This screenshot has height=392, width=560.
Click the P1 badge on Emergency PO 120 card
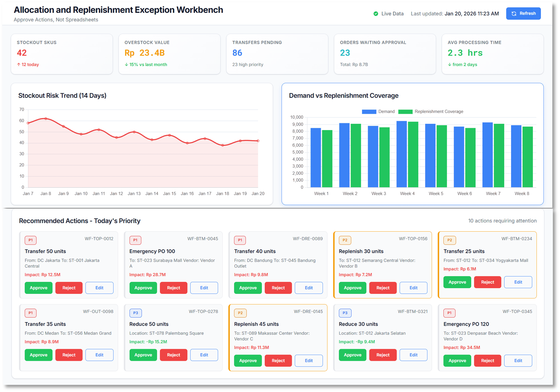(449, 313)
